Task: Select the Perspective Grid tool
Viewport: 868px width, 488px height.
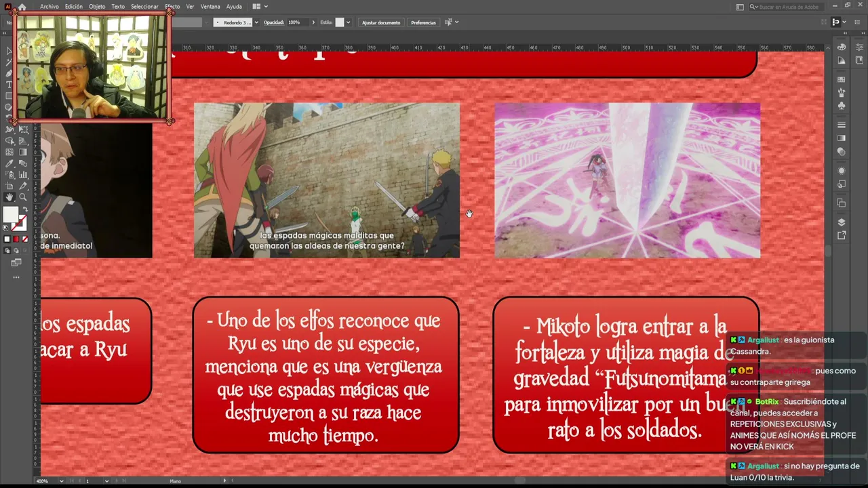Action: pyautogui.click(x=22, y=140)
